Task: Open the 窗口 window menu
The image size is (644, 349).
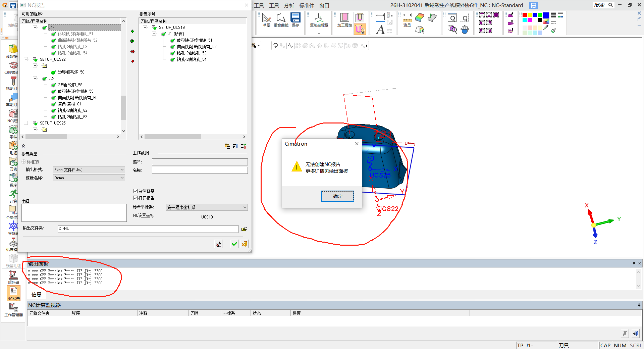Action: click(x=324, y=5)
